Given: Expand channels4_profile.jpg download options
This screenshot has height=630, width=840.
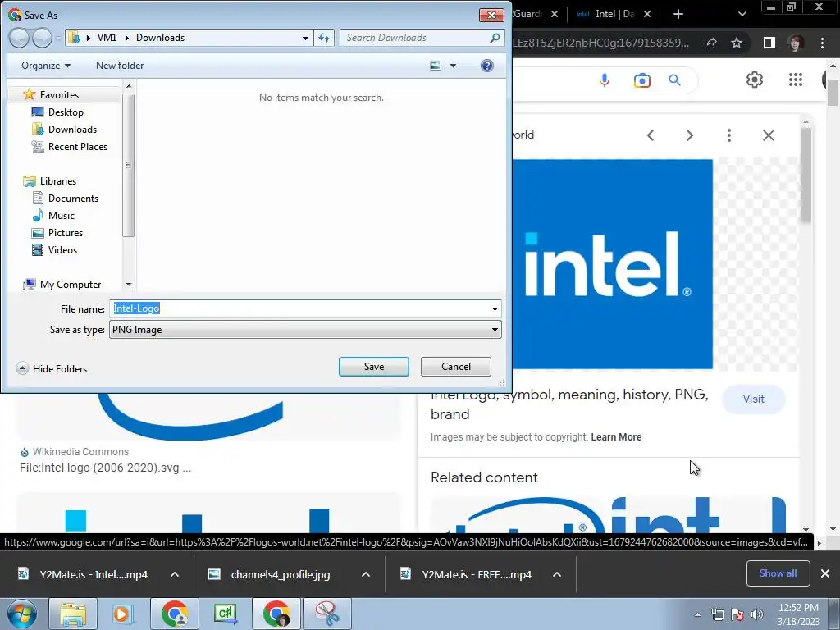Looking at the screenshot, I should coord(365,574).
